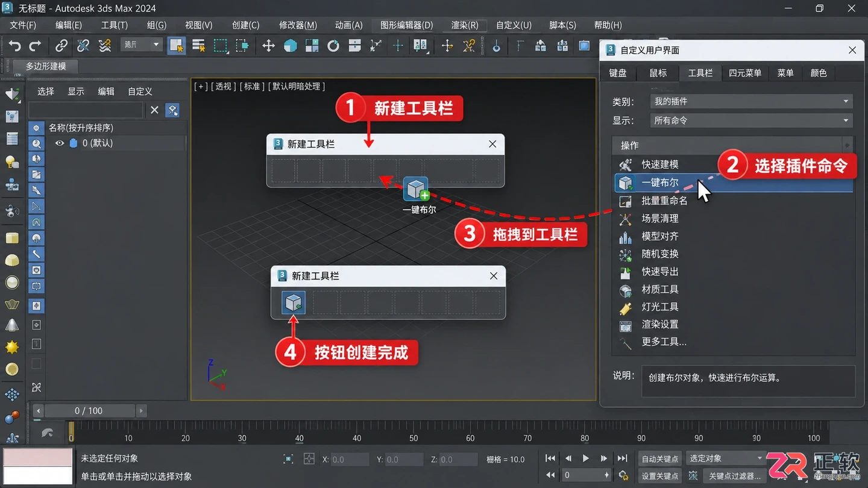Switch to the 颜色 tab
The width and height of the screenshot is (868, 488).
819,73
